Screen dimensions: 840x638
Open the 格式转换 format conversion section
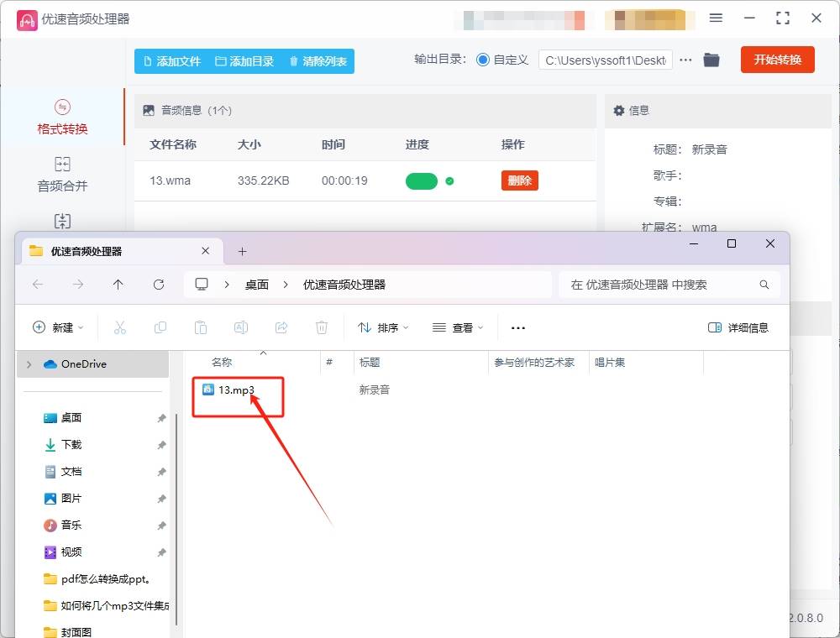(62, 118)
